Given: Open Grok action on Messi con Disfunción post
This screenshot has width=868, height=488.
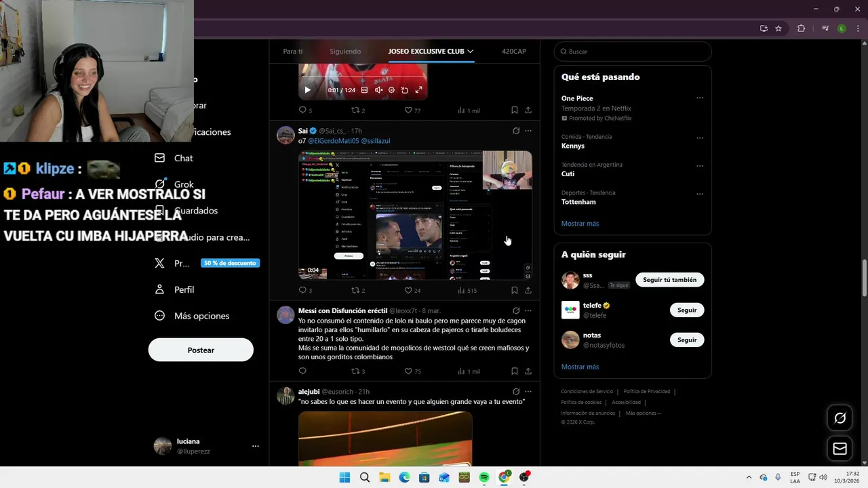Looking at the screenshot, I should (x=516, y=311).
